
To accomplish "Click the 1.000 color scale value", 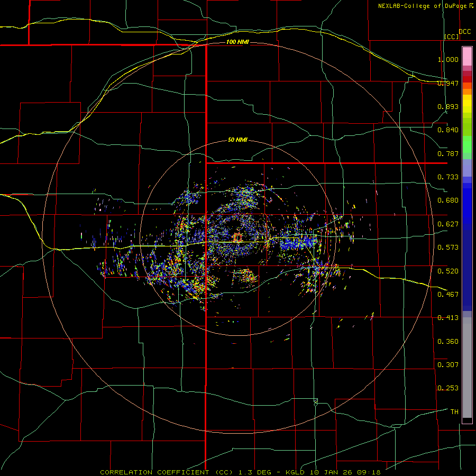I will [x=448, y=59].
